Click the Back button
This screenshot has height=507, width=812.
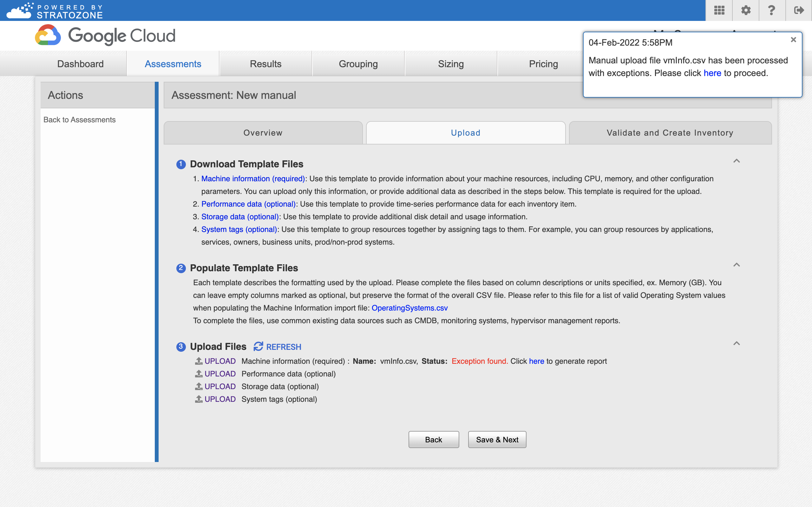coord(434,440)
